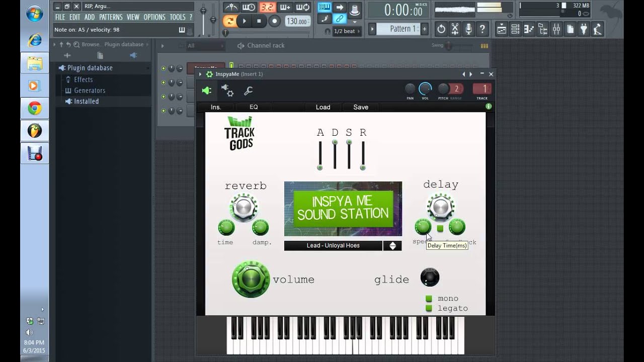Toggle second channel's green mute LED

point(164,82)
